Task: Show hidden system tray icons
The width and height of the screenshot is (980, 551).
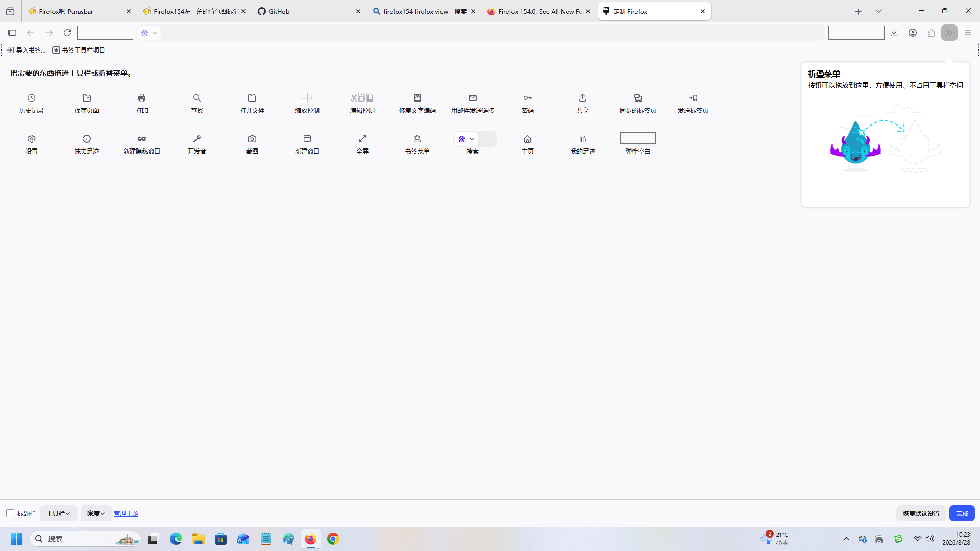Action: tap(846, 539)
